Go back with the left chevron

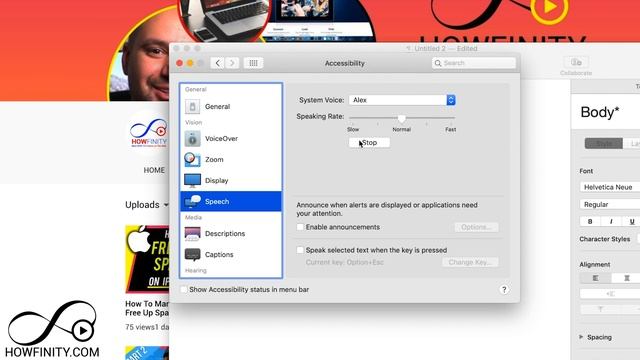point(218,63)
